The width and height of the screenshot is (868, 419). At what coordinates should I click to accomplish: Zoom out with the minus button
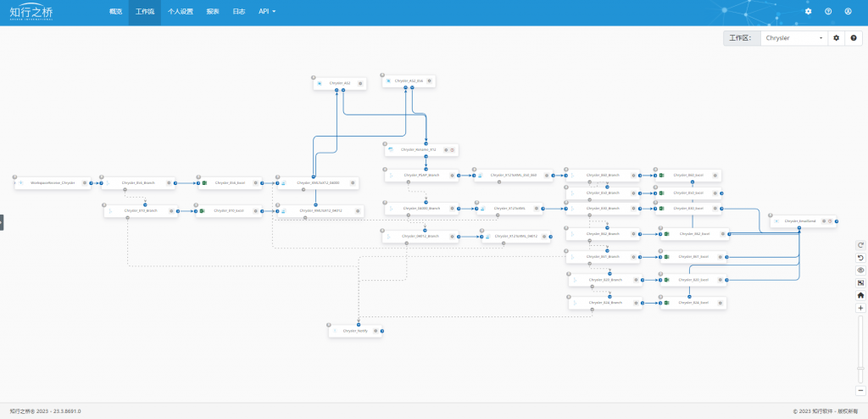860,391
